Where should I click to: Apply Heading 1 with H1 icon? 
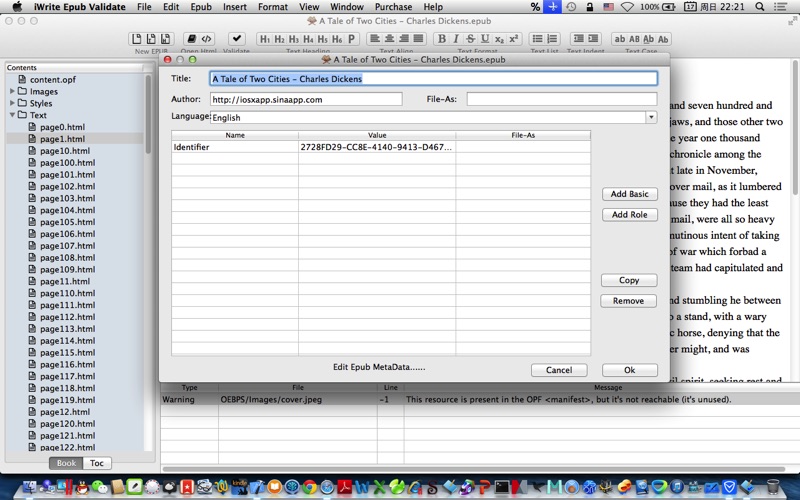click(x=265, y=39)
